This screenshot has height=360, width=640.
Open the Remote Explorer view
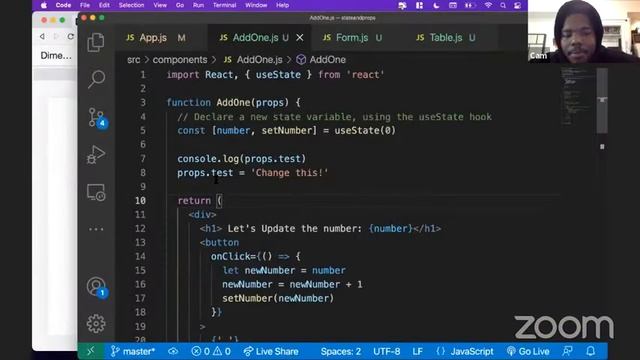96,192
